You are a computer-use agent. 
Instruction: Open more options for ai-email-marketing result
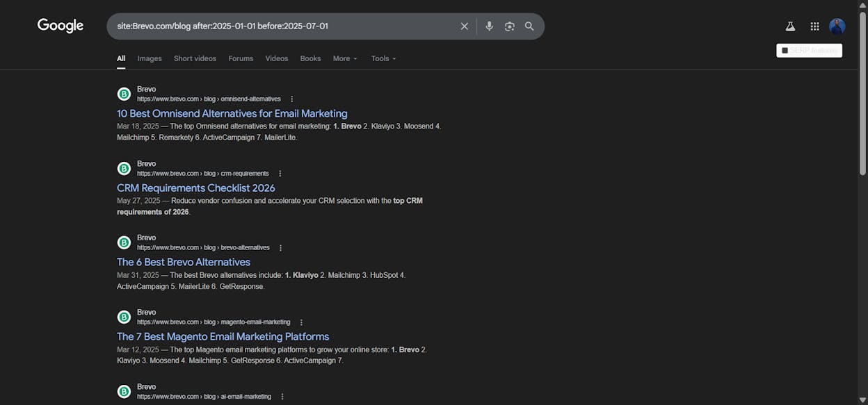coord(282,397)
